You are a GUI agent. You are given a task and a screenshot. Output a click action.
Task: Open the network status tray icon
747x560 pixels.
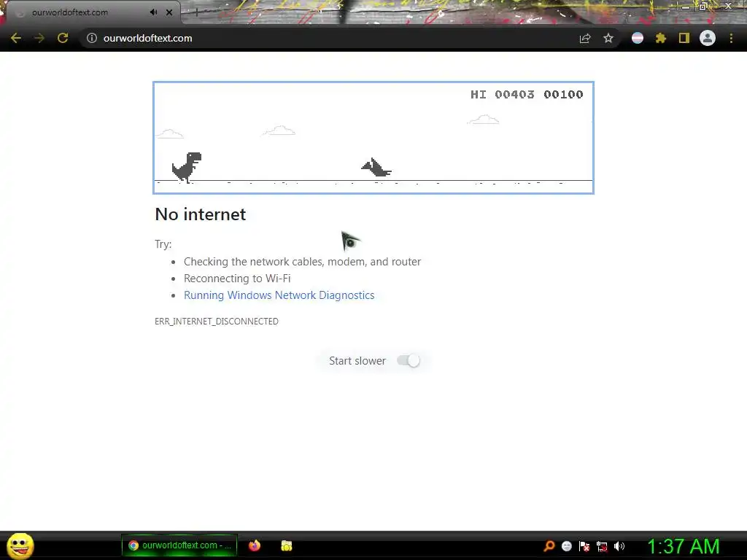(x=602, y=547)
